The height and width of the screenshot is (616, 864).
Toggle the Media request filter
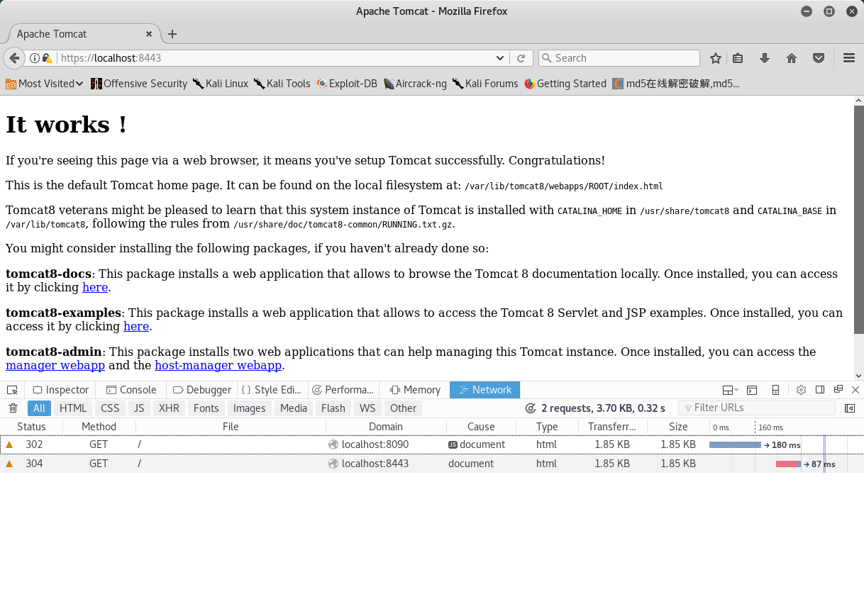[294, 408]
